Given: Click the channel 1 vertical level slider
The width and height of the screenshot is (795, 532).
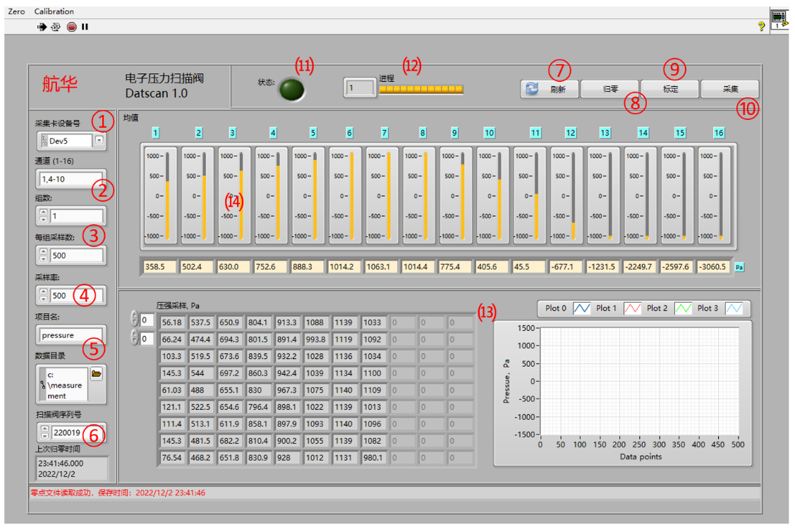Looking at the screenshot, I should (167, 196).
